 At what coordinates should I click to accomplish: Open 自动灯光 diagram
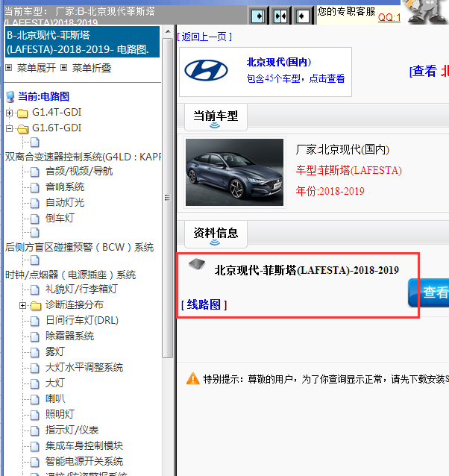click(65, 202)
